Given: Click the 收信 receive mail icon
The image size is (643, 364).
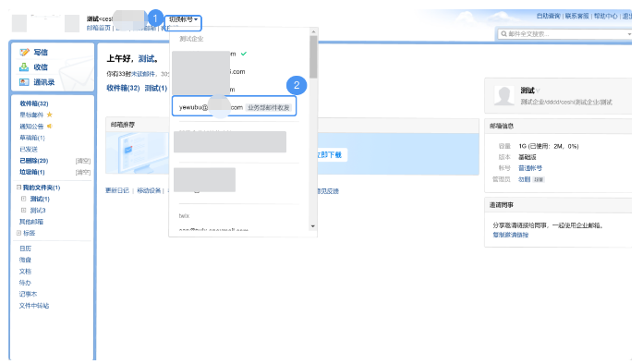Looking at the screenshot, I should (25, 67).
